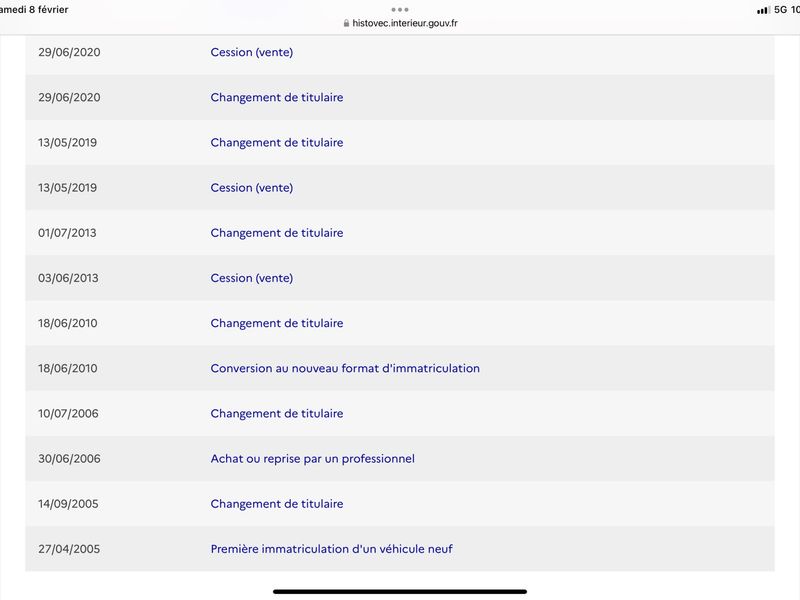Tap the home indicator bar at bottom

[x=399, y=591]
